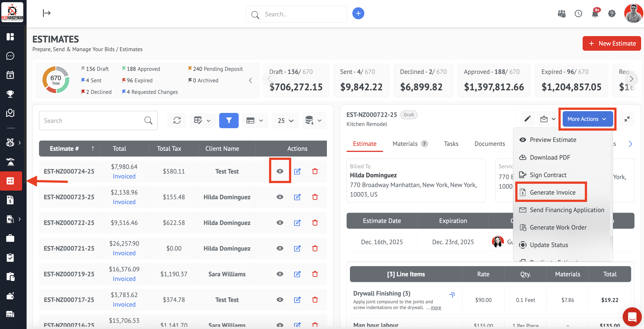
Task: Open the chat messages sidebar icon
Action: 10,56
